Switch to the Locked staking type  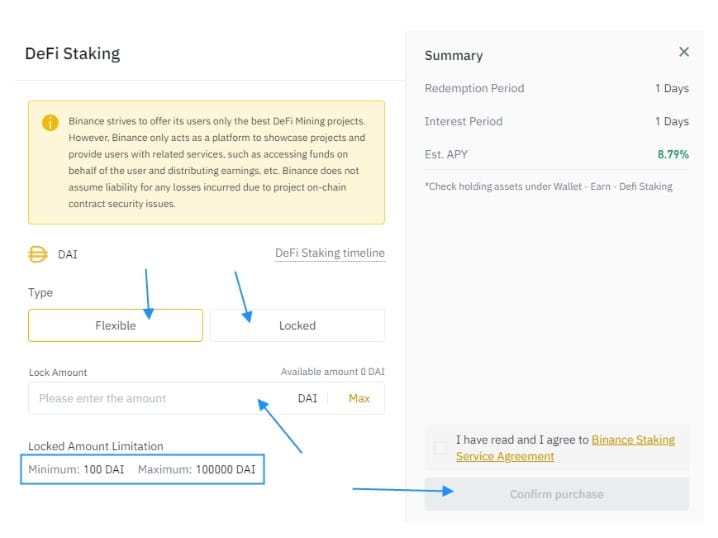coord(297,325)
